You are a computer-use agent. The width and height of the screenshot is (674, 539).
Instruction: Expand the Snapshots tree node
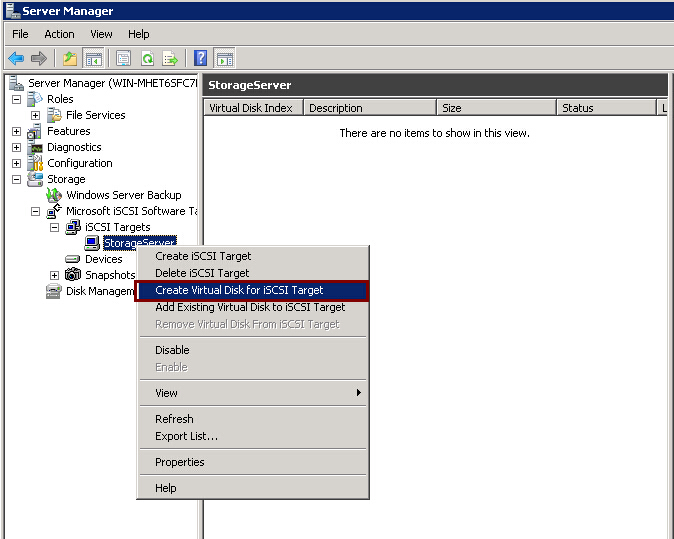click(x=55, y=275)
